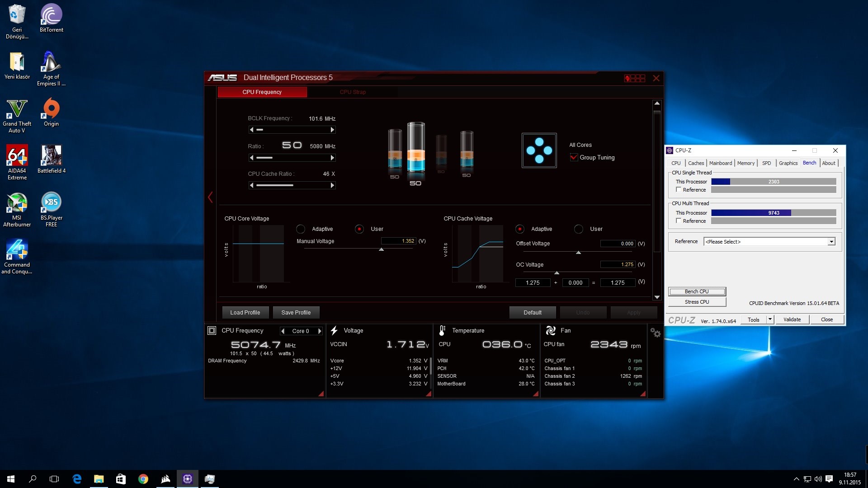
Task: Select Adaptive for CPU Cache Voltage
Action: 520,229
